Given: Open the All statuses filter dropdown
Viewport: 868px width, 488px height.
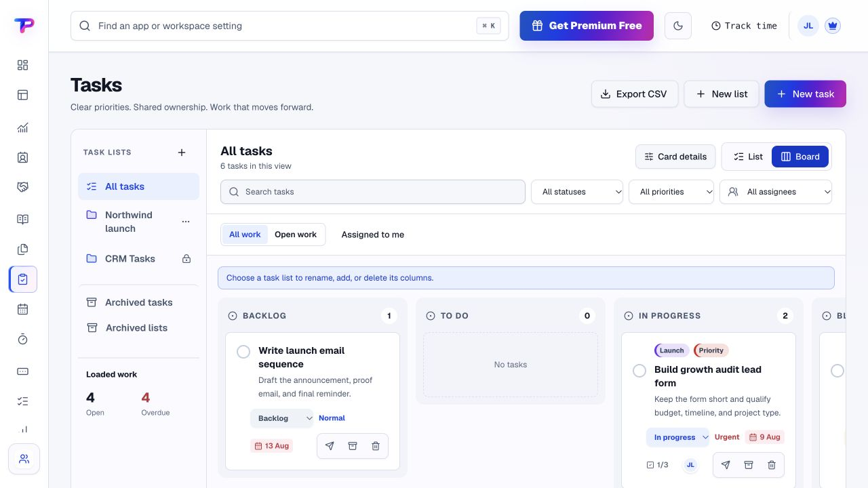Looking at the screenshot, I should click(577, 192).
